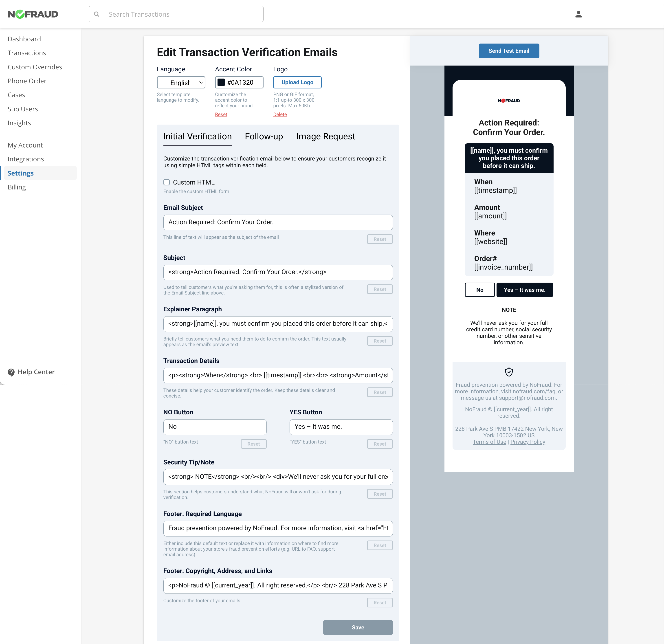664x644 pixels.
Task: Enable the Custom HTML checkbox
Action: (166, 182)
